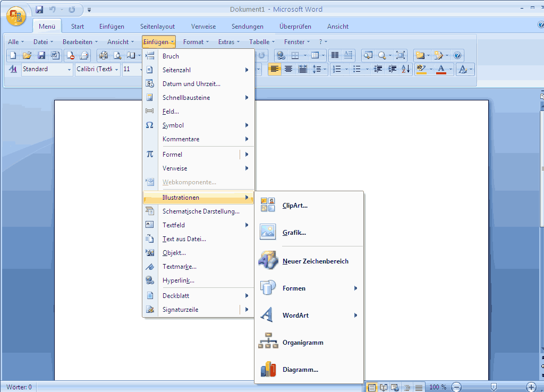Viewport: 544px width, 392px height.
Task: Open the Standard style dropdown
Action: (x=69, y=70)
